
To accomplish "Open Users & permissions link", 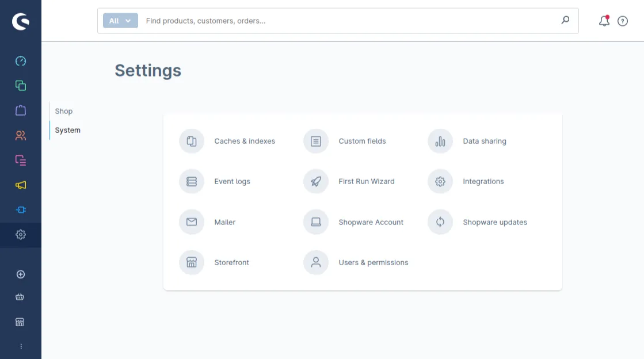I will (374, 262).
